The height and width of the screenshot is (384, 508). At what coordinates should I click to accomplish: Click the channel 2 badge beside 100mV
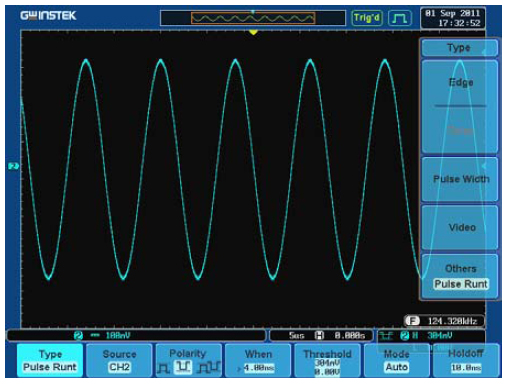(x=78, y=336)
